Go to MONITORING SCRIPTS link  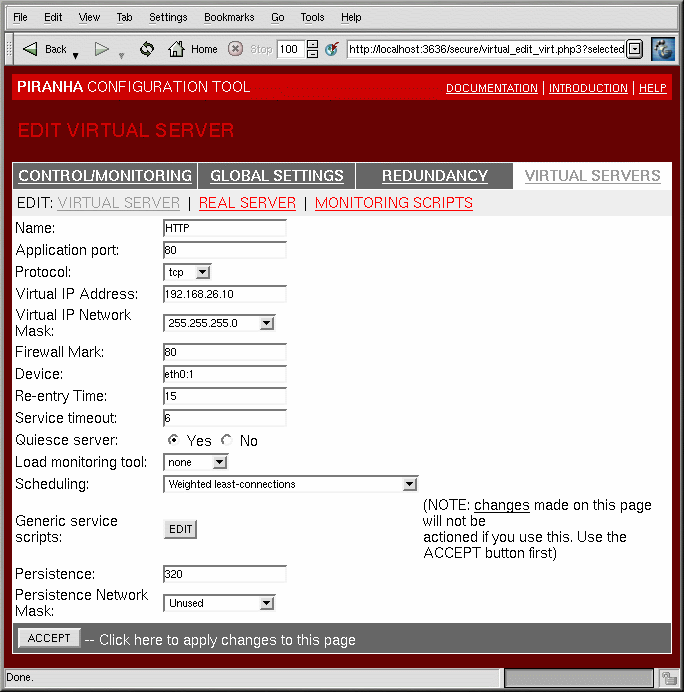pyautogui.click(x=394, y=203)
